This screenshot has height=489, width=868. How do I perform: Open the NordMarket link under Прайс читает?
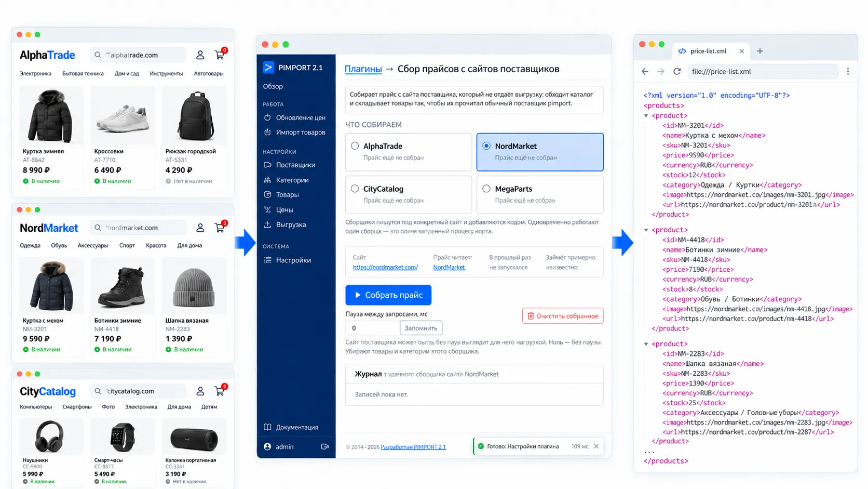pyautogui.click(x=449, y=267)
